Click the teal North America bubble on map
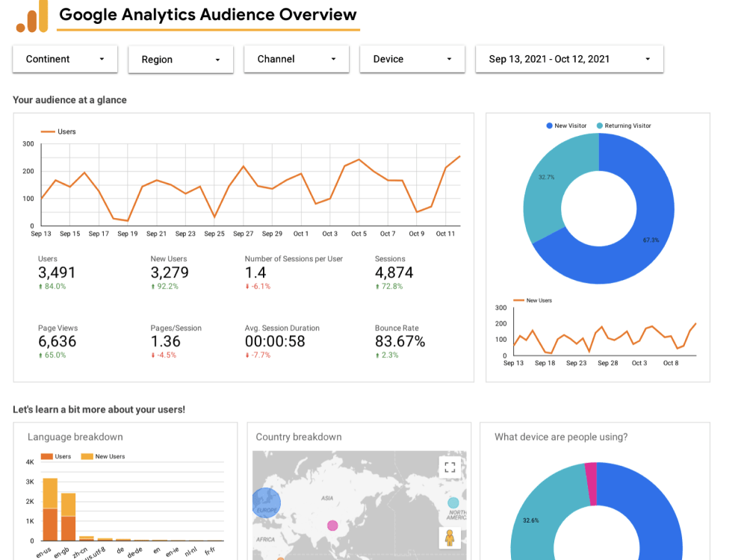 [x=453, y=503]
